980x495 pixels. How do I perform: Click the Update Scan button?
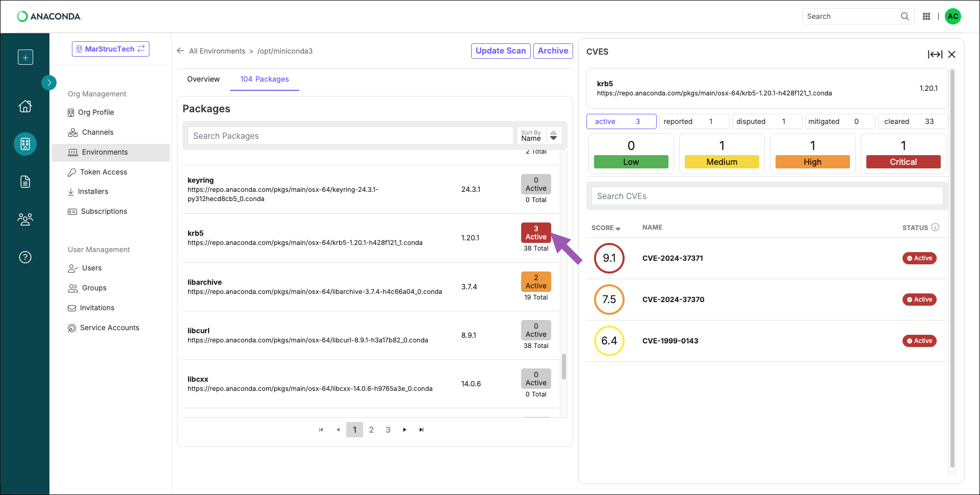coord(501,51)
